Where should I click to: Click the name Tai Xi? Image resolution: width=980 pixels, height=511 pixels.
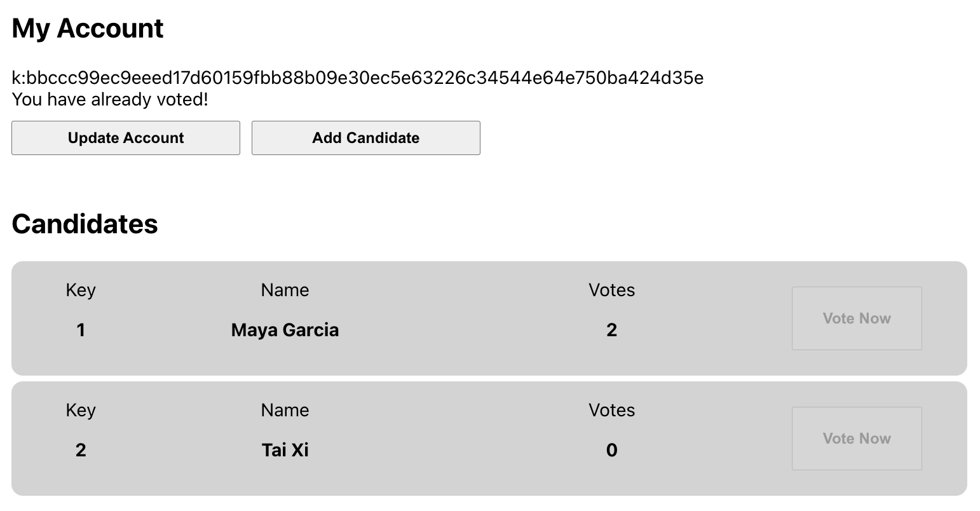pos(285,449)
